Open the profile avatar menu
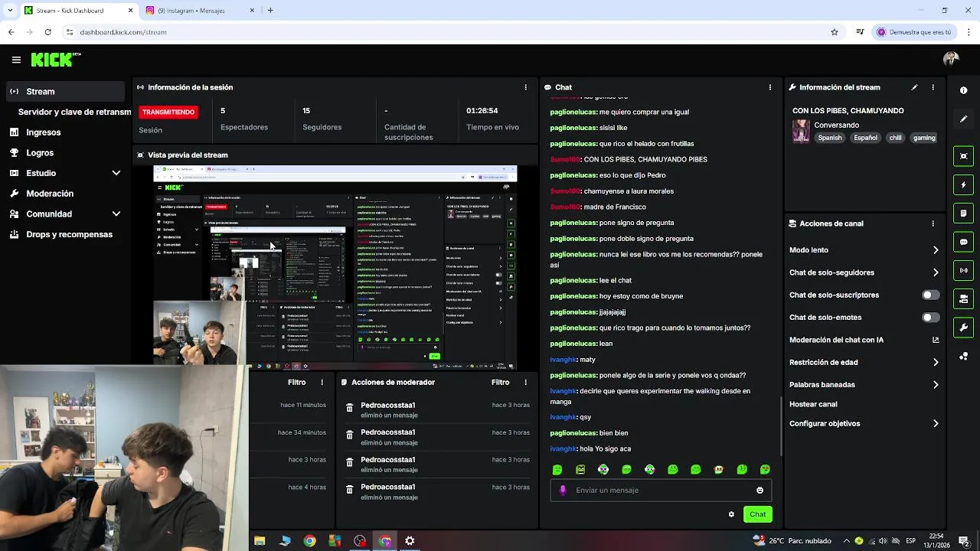The height and width of the screenshot is (551, 980). (x=951, y=60)
